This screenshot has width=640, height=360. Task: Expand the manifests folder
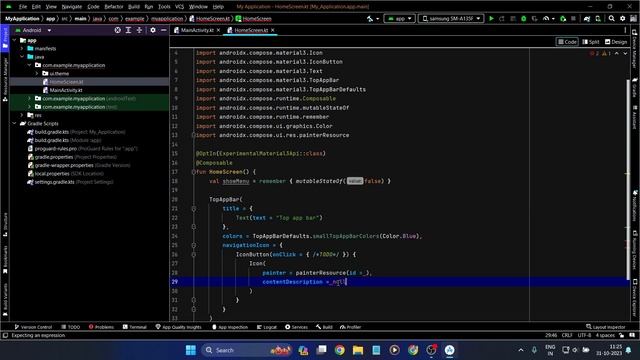coord(22,48)
